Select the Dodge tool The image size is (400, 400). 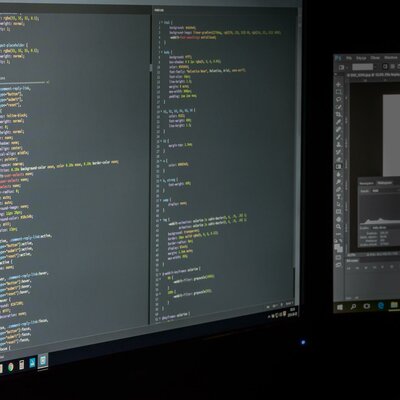pyautogui.click(x=339, y=182)
